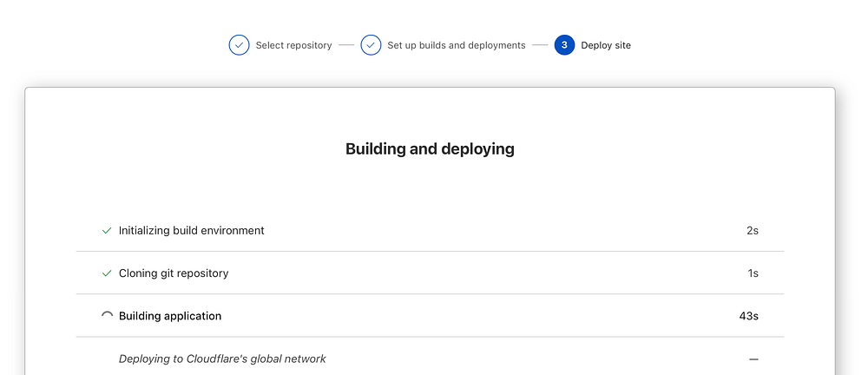This screenshot has width=868, height=375.
Task: Click green check beside Cloning git repository
Action: [107, 273]
